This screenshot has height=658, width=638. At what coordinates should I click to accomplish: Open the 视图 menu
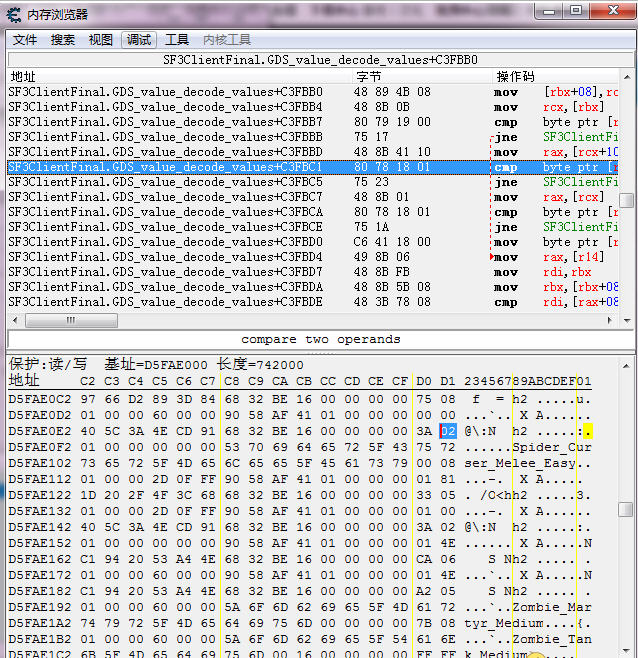(101, 40)
